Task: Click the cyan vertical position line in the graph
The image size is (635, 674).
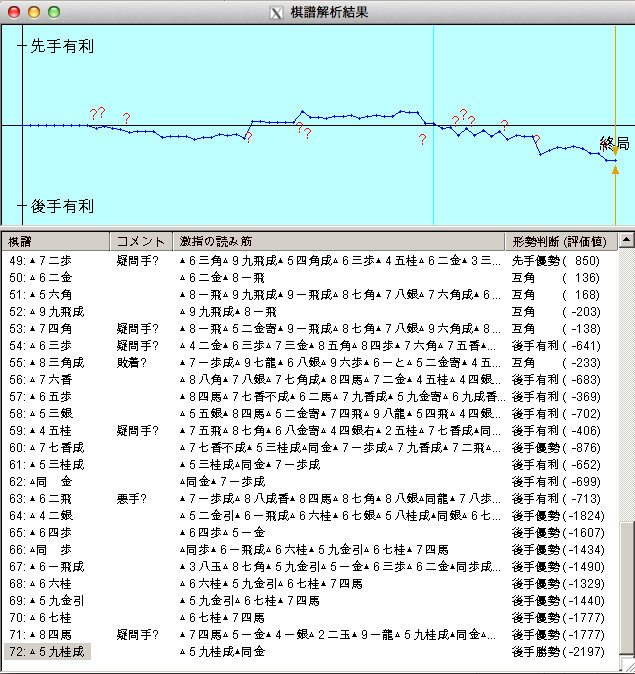Action: point(433,125)
